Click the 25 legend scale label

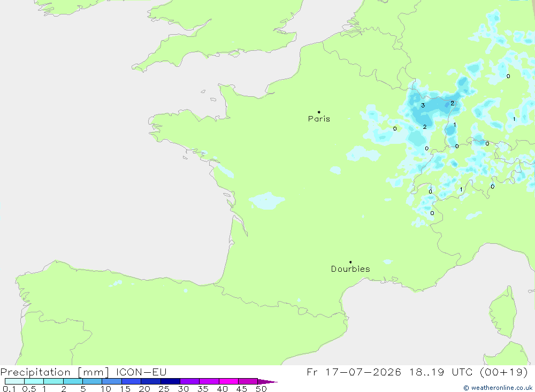(164, 389)
